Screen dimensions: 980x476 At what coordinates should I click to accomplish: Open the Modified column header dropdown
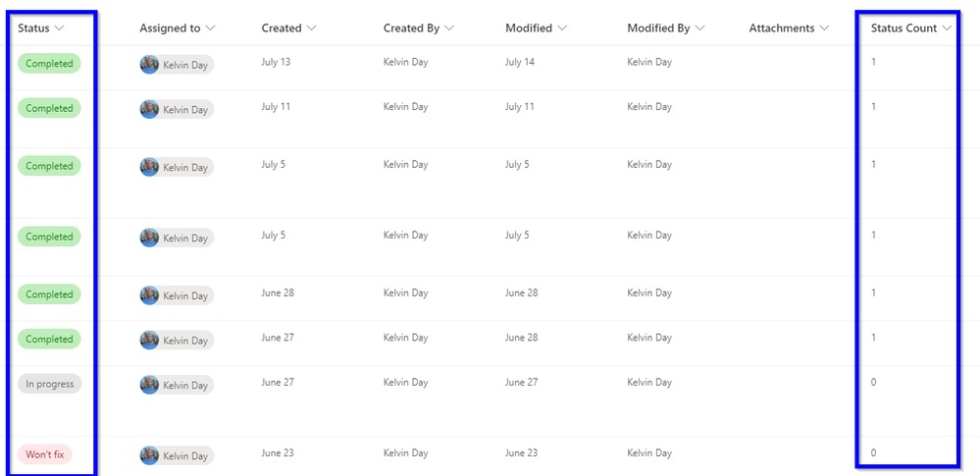562,28
